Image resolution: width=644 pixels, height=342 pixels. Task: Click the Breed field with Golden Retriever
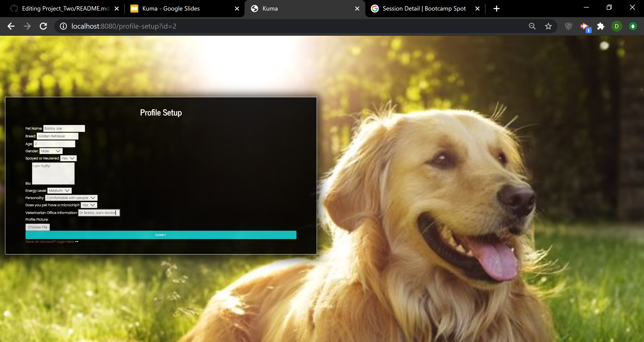tap(58, 136)
